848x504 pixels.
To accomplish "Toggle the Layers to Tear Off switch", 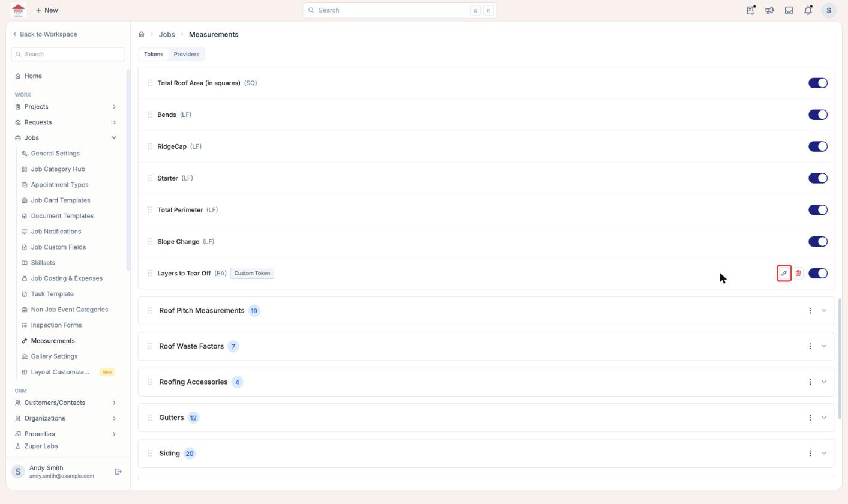I will point(818,273).
